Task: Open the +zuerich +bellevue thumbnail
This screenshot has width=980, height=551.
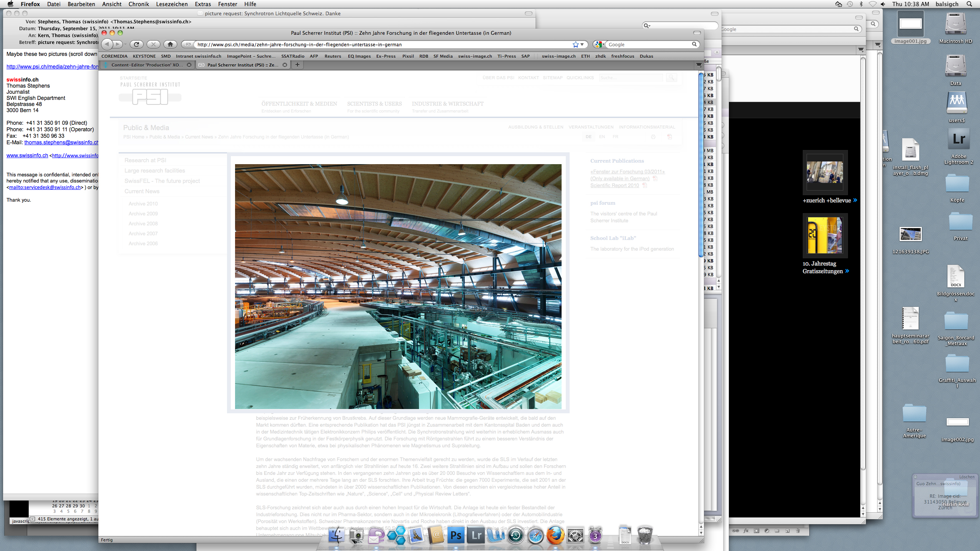Action: [825, 172]
